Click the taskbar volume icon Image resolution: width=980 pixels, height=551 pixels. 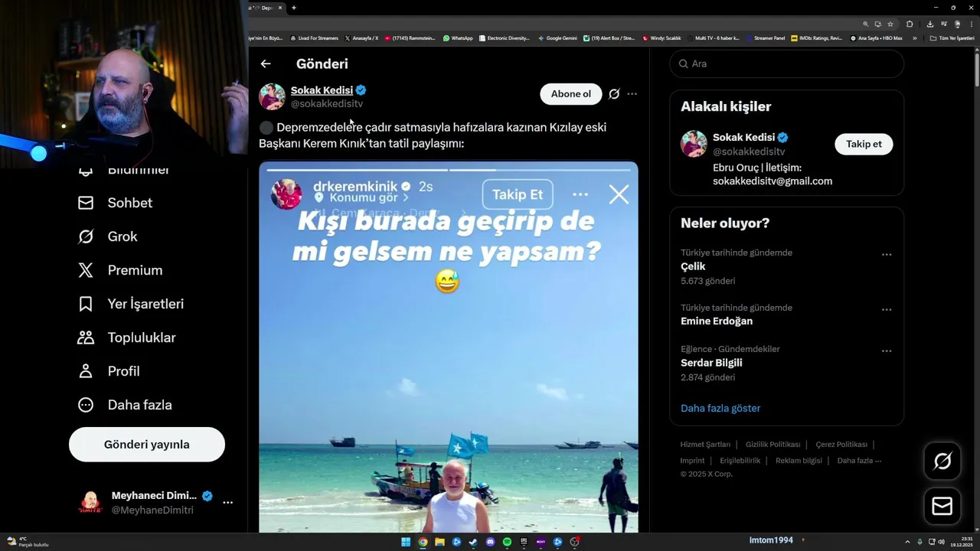(941, 542)
